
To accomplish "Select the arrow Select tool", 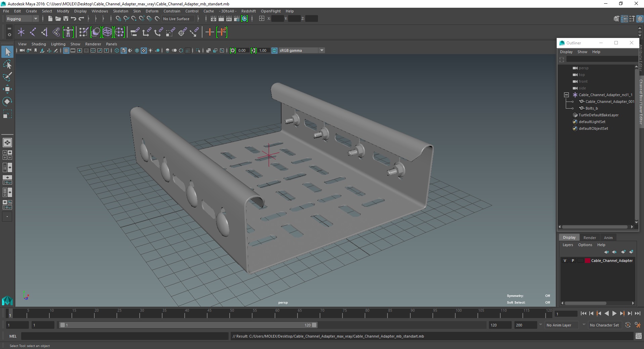I will (7, 52).
